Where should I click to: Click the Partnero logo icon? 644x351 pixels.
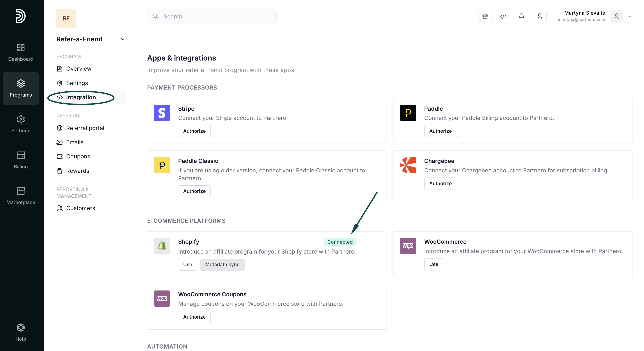[x=21, y=16]
